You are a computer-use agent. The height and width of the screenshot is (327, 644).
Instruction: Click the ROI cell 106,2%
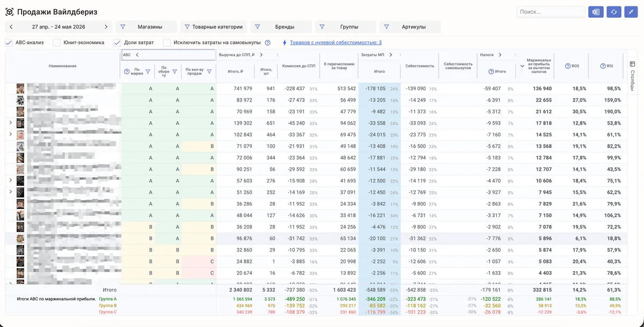point(613,215)
